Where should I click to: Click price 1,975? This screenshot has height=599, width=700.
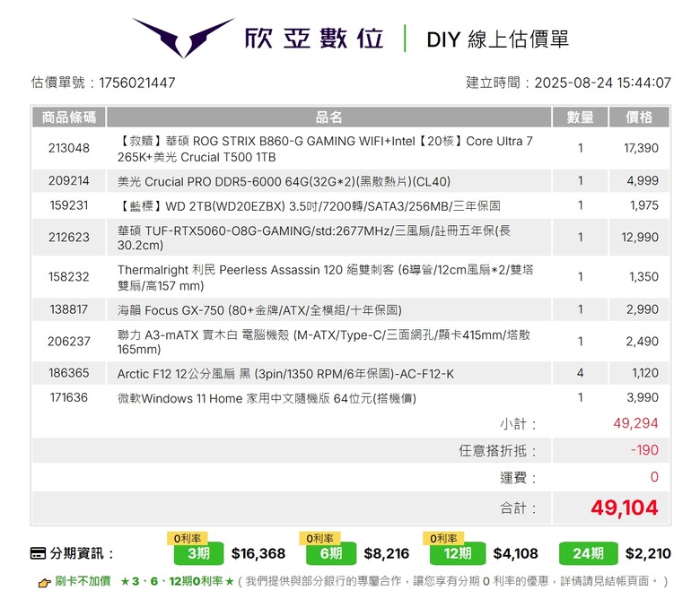[644, 205]
